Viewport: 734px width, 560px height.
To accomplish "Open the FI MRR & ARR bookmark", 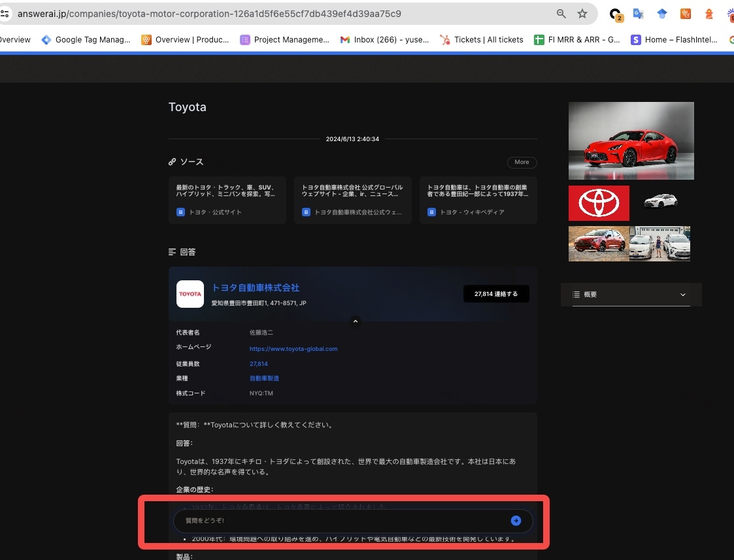I will 577,40.
